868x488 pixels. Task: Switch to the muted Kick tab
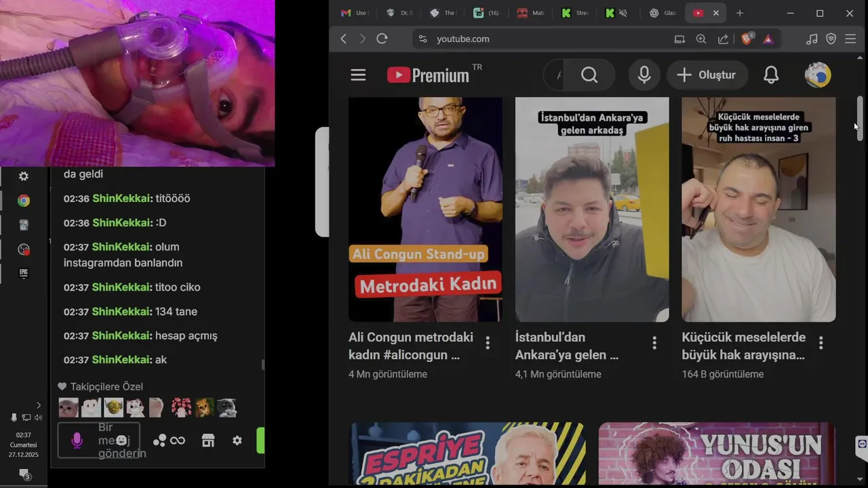(617, 13)
